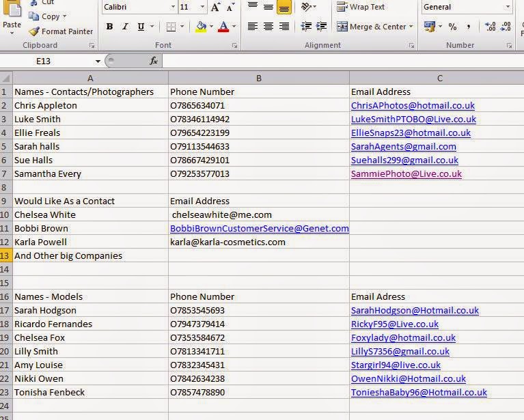Open Calibri font name dropdown
Viewport: 524px width, 420px height.
tap(173, 7)
